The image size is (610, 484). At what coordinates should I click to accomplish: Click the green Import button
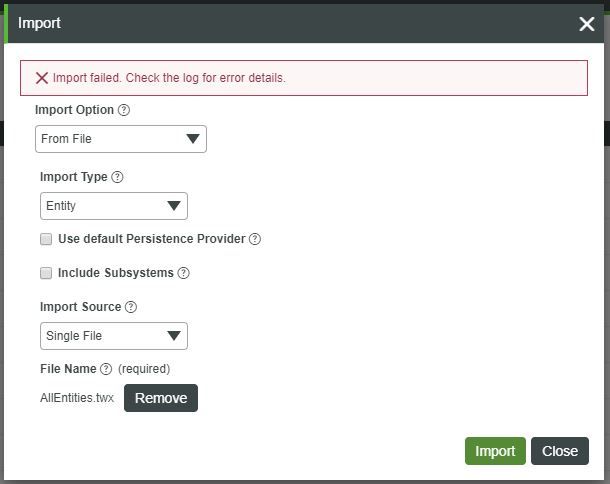tap(495, 451)
